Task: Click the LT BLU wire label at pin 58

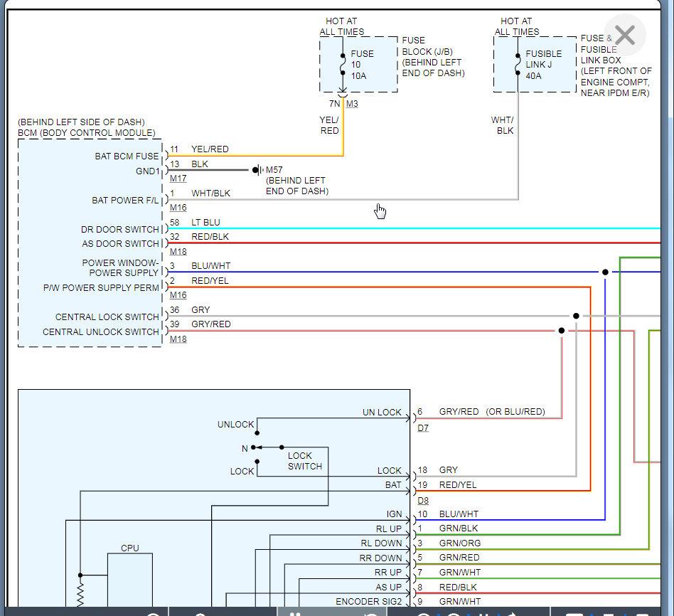Action: (205, 223)
